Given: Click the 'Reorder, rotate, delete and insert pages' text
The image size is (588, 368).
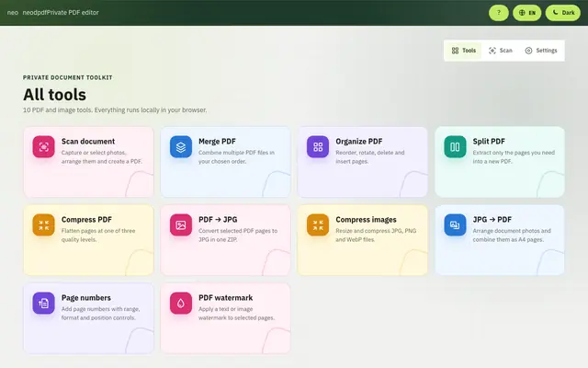Looking at the screenshot, I should pyautogui.click(x=369, y=157).
